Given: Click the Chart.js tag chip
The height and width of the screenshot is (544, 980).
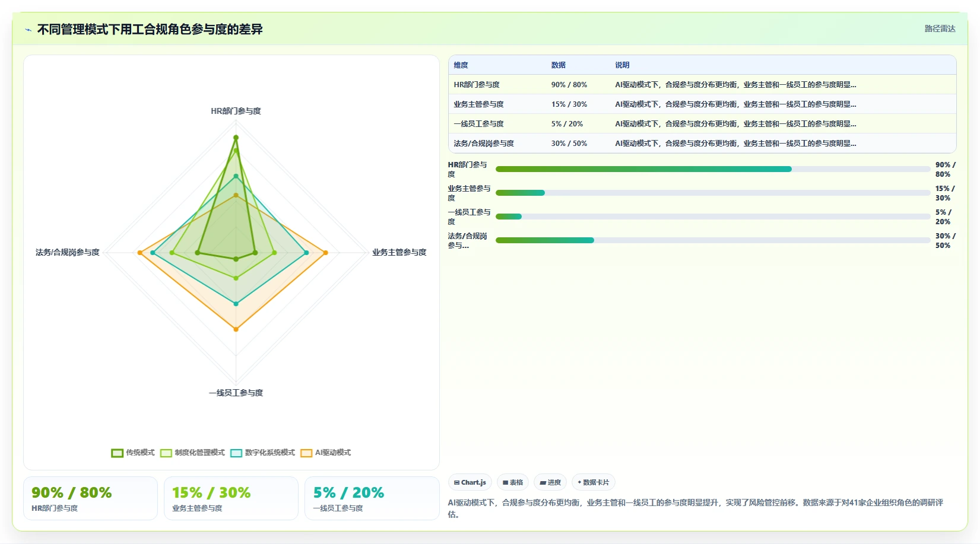Looking at the screenshot, I should pyautogui.click(x=470, y=482).
